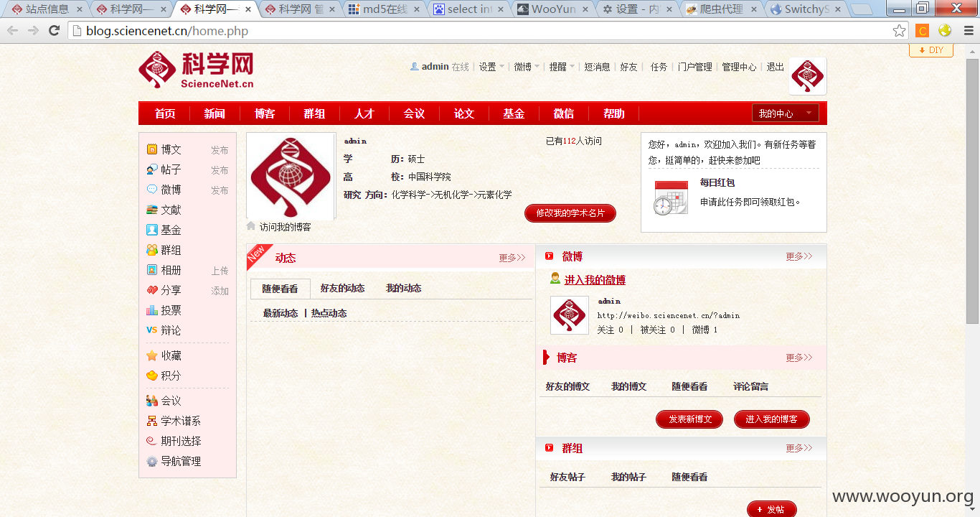Viewport: 980px width, 517px height.
Task: Open the 学术谱系 genealogy tree icon
Action: tap(152, 421)
